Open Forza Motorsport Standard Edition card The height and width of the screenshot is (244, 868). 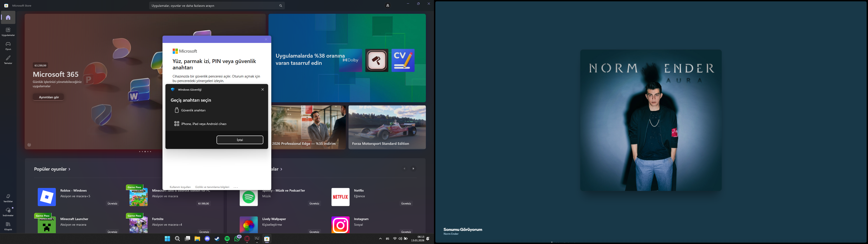coord(387,127)
